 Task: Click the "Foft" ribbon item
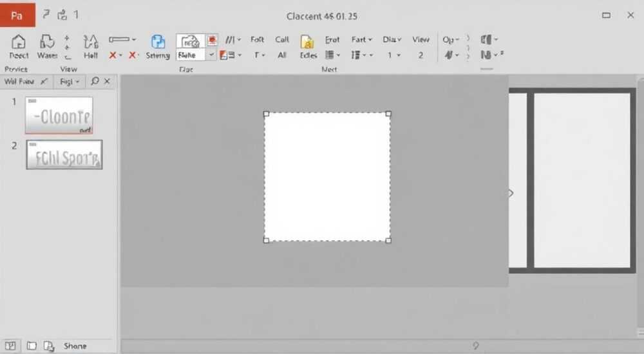click(x=257, y=39)
